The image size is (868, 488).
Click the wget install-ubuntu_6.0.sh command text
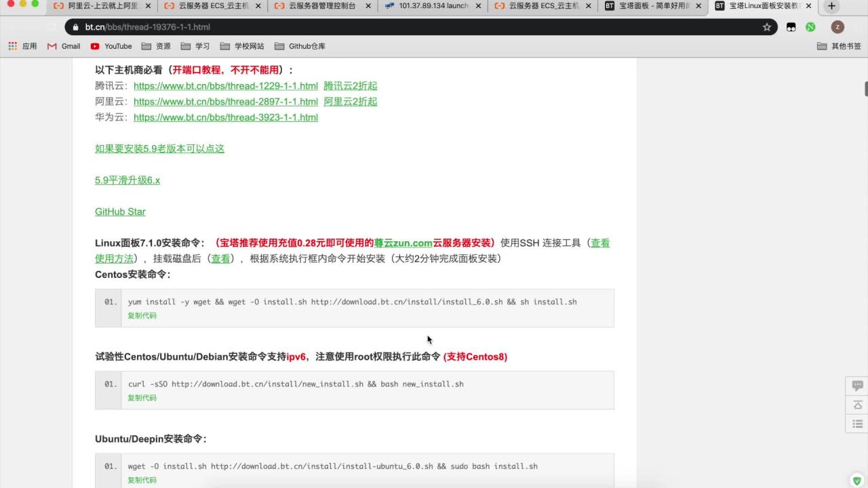[333, 466]
